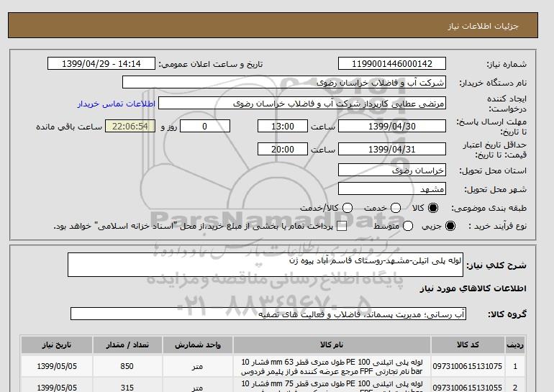Click the request creator name field
The height and width of the screenshot is (392, 554).
[302, 104]
